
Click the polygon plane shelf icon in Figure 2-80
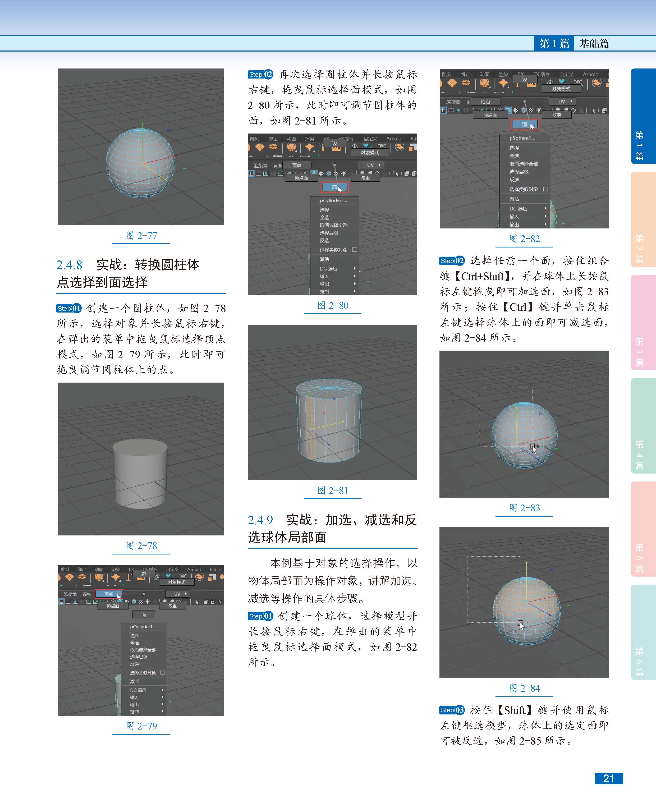(x=260, y=147)
